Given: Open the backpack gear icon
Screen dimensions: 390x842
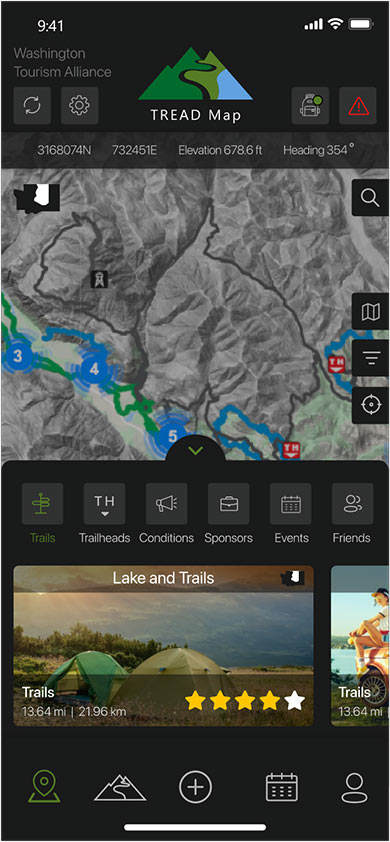Looking at the screenshot, I should pos(310,105).
